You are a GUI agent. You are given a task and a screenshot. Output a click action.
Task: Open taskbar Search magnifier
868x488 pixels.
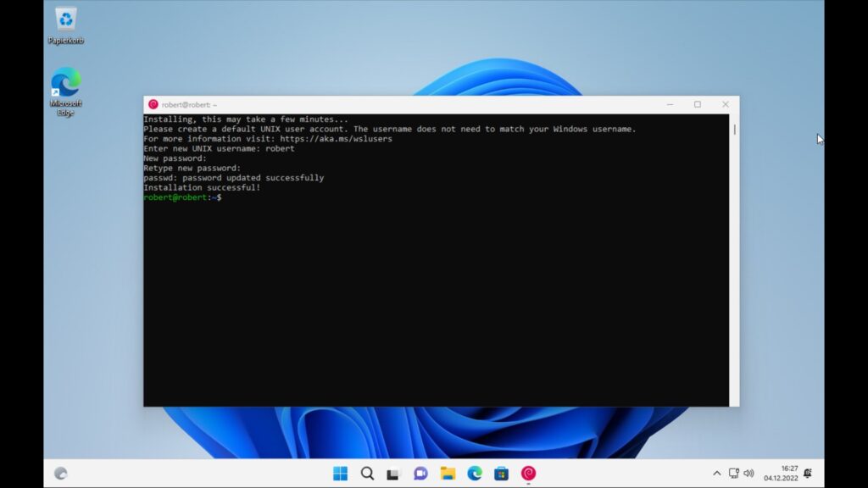[x=368, y=474]
